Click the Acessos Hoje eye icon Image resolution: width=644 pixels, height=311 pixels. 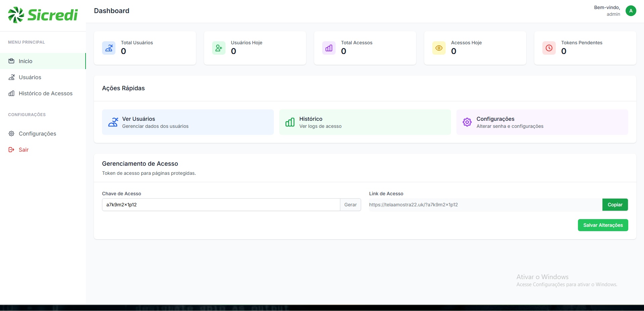coord(439,48)
